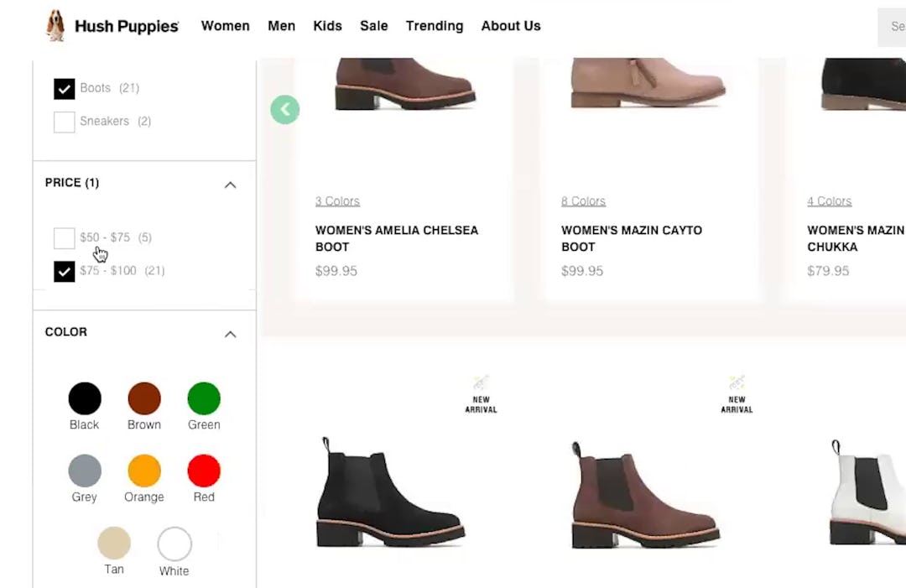
Task: Check the $50 - $75 price filter
Action: 64,238
